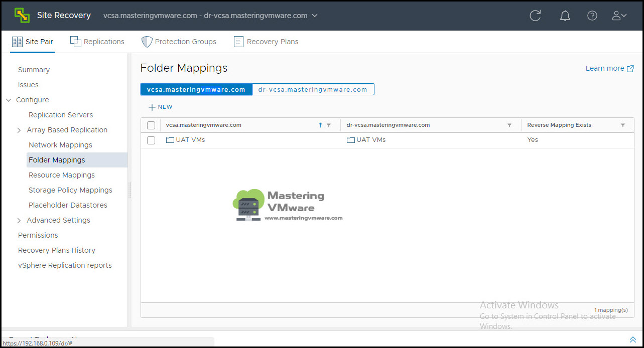Click the Protection Groups shield icon
This screenshot has width=644, height=348.
(x=147, y=42)
